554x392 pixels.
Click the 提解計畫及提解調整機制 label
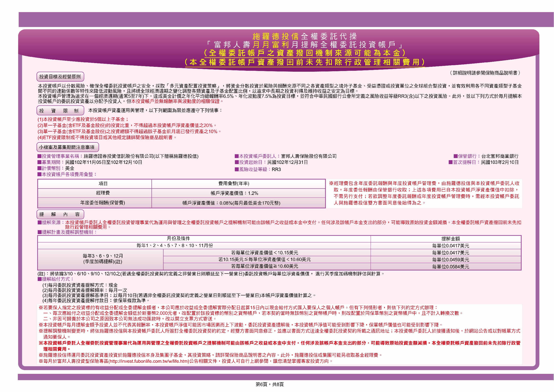click(67, 232)
